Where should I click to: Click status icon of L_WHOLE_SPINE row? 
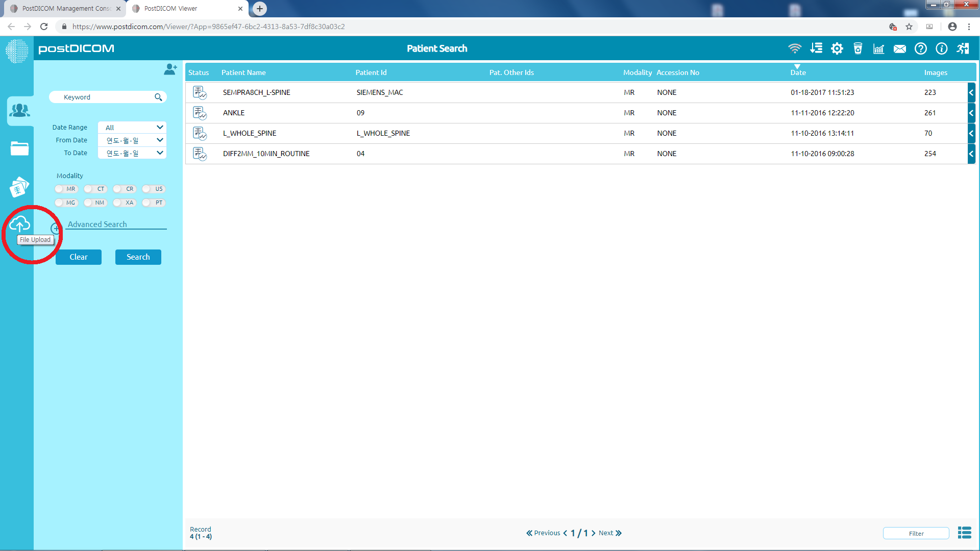pos(200,133)
